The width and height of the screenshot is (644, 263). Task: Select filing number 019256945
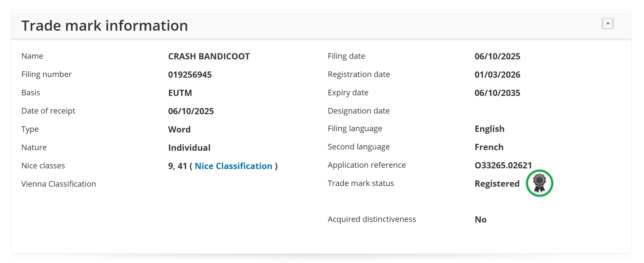coord(190,75)
